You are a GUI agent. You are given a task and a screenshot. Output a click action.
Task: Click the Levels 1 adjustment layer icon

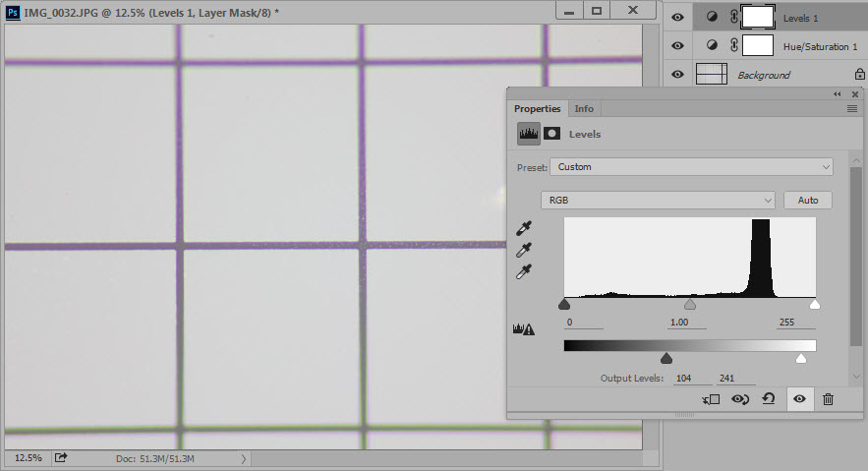[712, 17]
